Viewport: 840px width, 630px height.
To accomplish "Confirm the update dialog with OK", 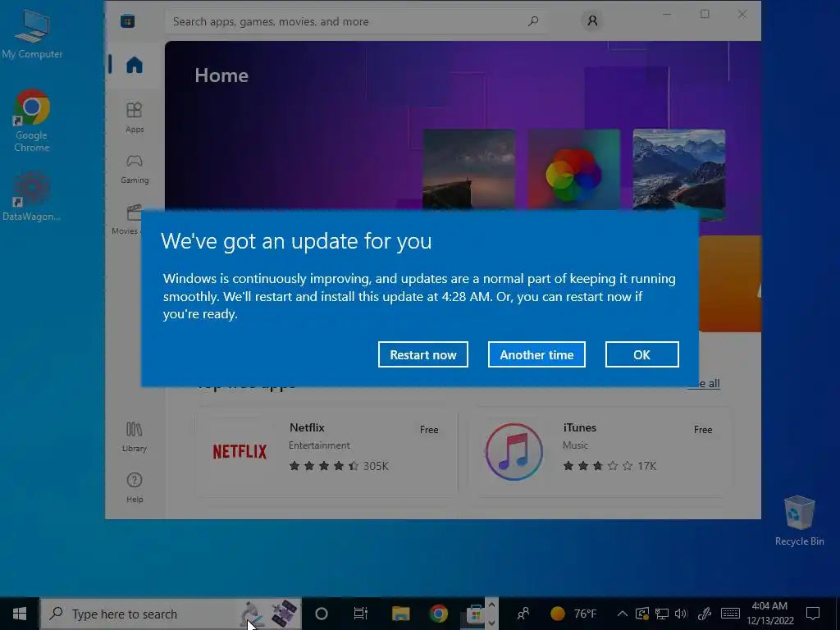I will click(x=641, y=354).
